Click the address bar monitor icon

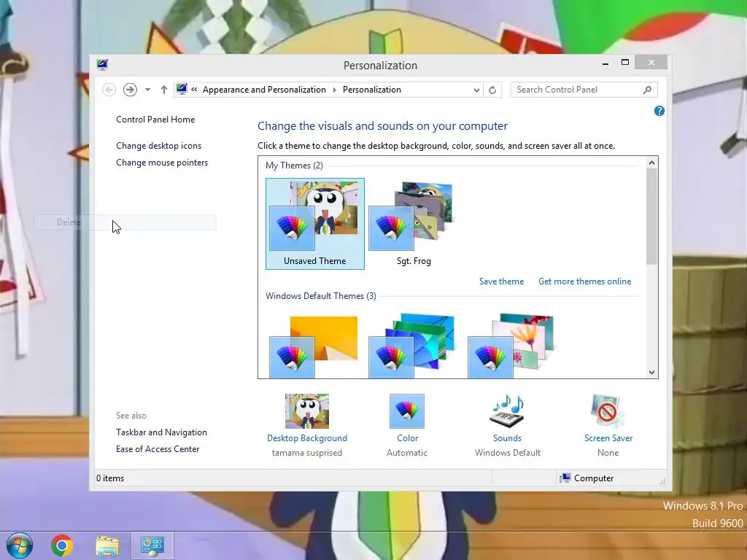point(182,89)
